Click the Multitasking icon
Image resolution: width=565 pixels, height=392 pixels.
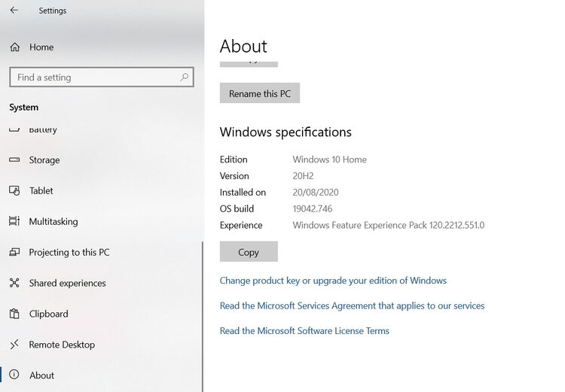14,221
